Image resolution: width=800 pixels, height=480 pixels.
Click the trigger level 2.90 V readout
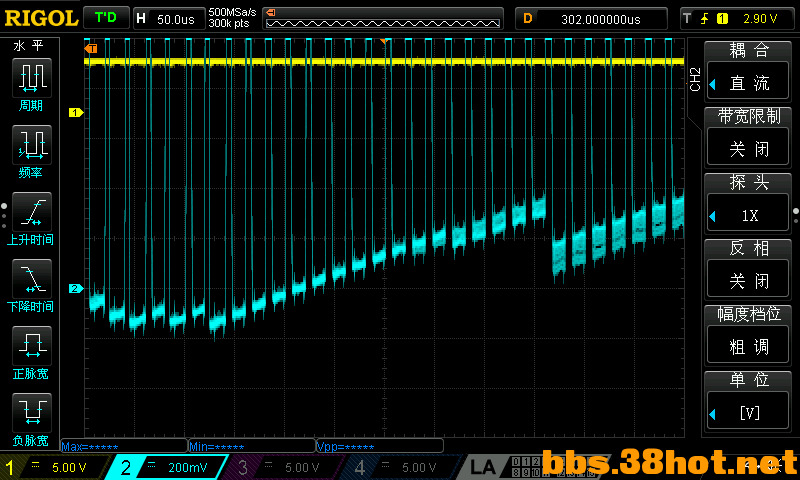click(760, 19)
